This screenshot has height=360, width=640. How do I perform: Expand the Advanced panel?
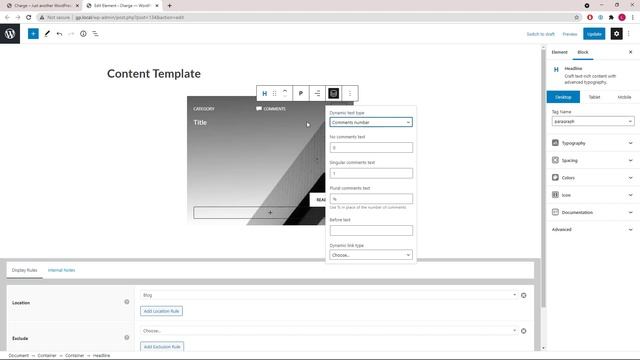593,229
